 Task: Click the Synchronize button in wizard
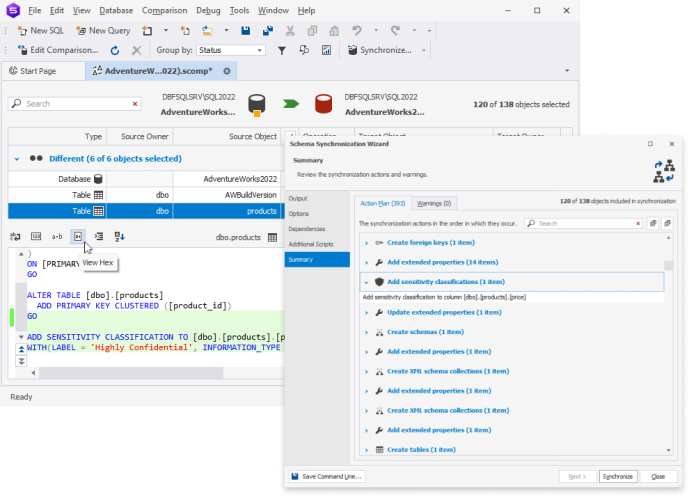(617, 476)
